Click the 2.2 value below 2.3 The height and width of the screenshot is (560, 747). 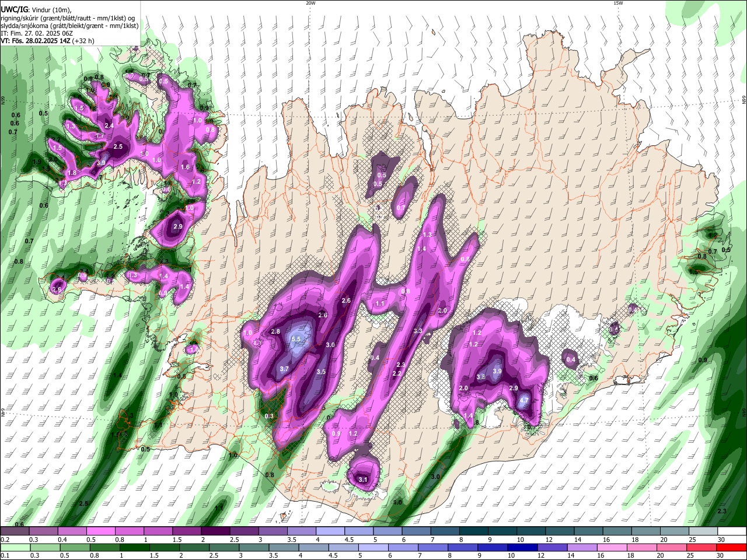click(397, 373)
